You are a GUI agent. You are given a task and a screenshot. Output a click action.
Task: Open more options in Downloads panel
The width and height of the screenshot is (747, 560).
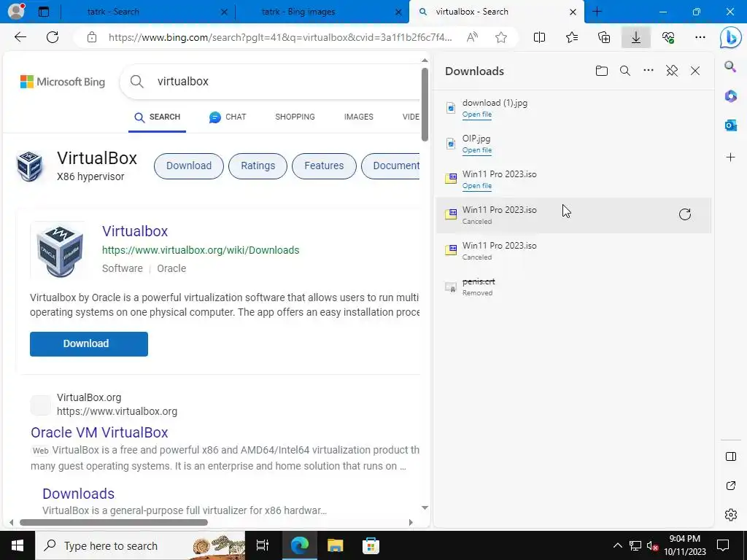[x=649, y=71]
